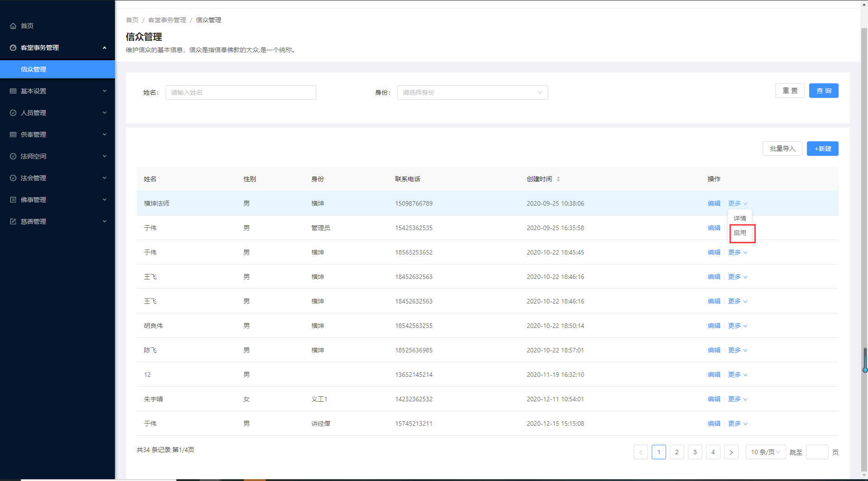Go to next page with right arrow
Screen dimensions: 868x481
click(x=731, y=452)
